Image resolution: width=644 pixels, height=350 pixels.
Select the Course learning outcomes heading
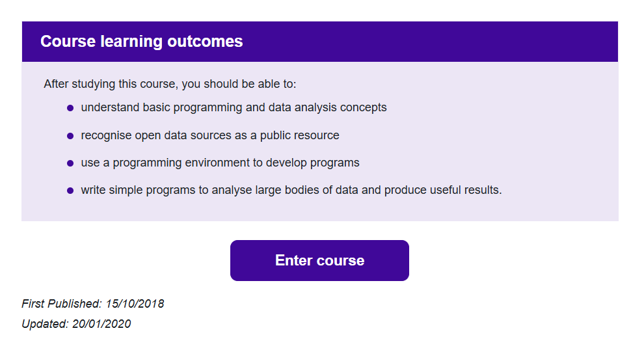[142, 42]
